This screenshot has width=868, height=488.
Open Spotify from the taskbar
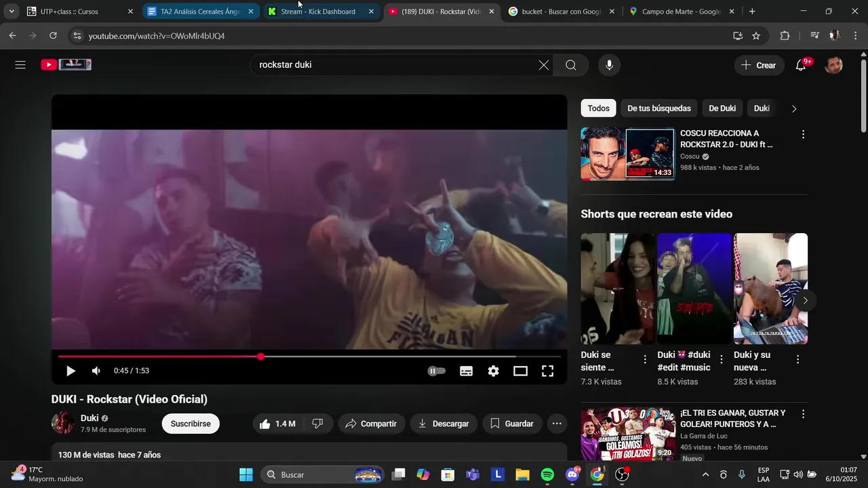pos(548,474)
